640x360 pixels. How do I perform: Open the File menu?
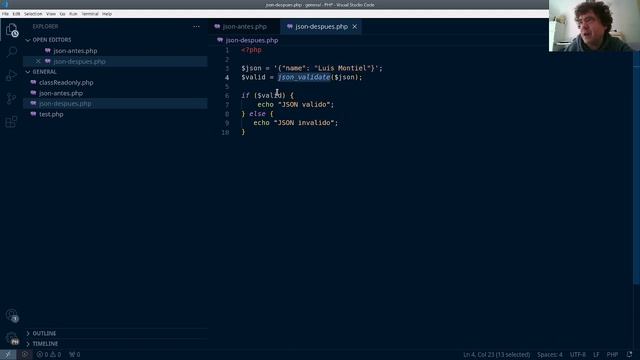click(5, 14)
